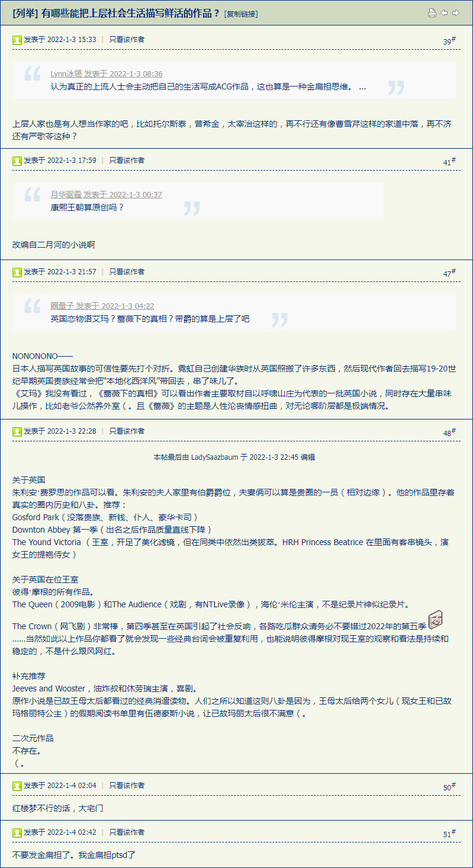Image resolution: width=473 pixels, height=868 pixels.
Task: Click the 列举 category tag
Action: click(25, 13)
